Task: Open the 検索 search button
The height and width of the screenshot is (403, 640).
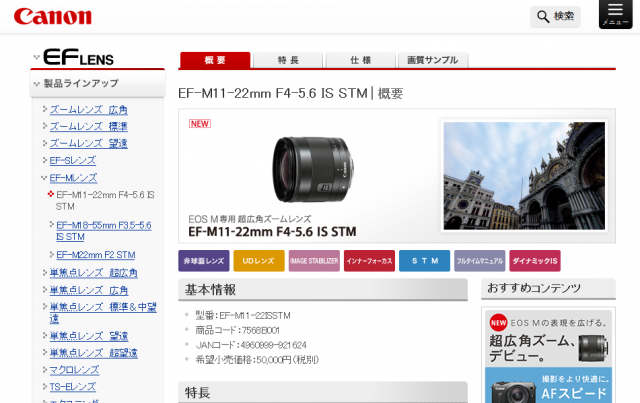Action: click(x=555, y=16)
